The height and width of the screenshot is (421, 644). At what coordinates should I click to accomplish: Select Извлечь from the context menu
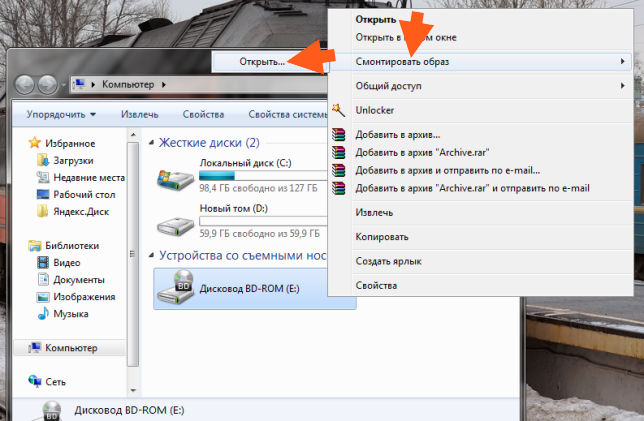point(374,213)
